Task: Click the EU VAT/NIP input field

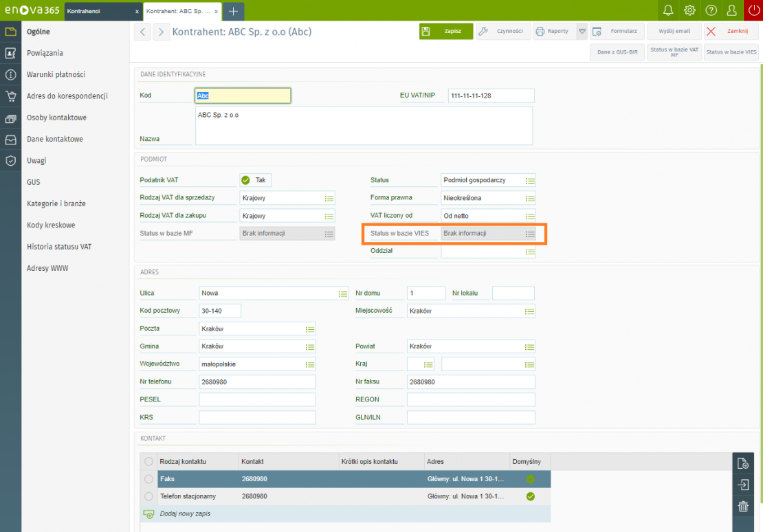Action: 491,96
